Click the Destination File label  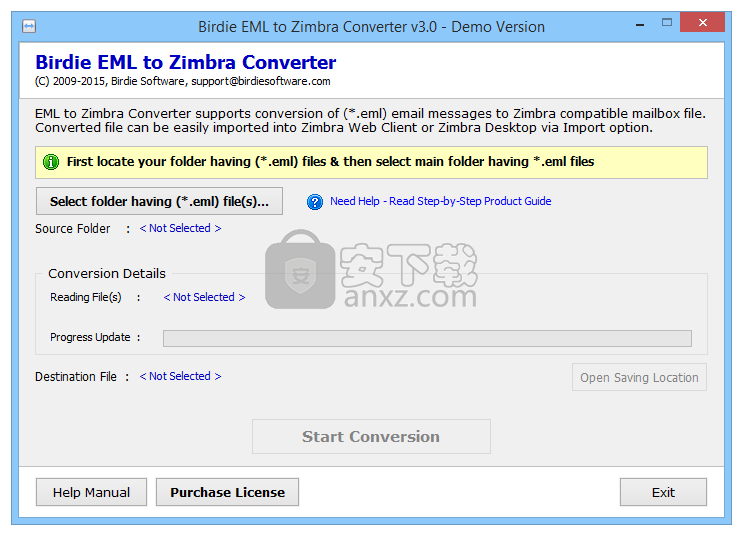pyautogui.click(x=76, y=377)
